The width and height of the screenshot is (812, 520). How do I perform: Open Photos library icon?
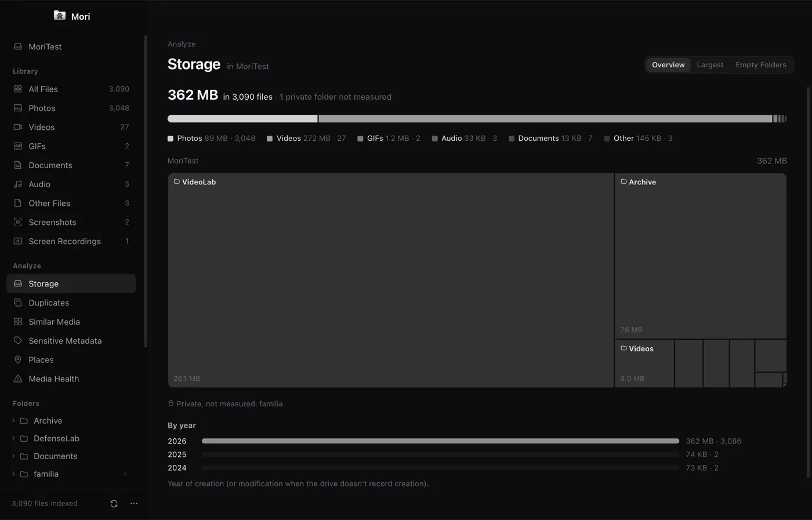tap(18, 108)
